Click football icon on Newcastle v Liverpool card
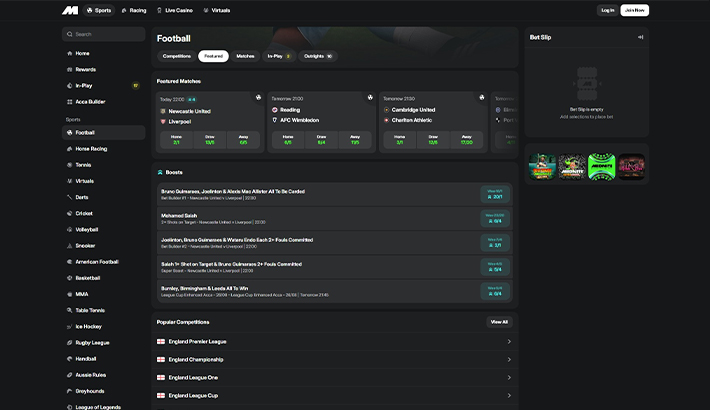The width and height of the screenshot is (710, 410). click(x=258, y=97)
